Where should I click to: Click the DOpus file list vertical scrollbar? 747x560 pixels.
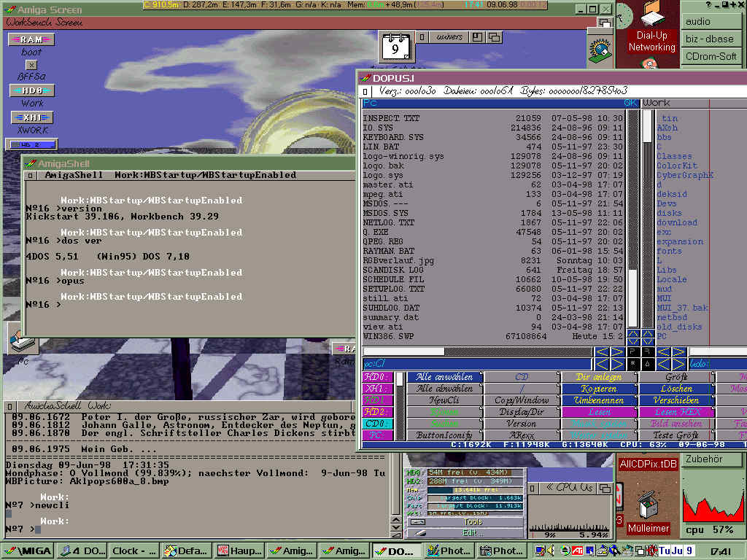point(632,219)
